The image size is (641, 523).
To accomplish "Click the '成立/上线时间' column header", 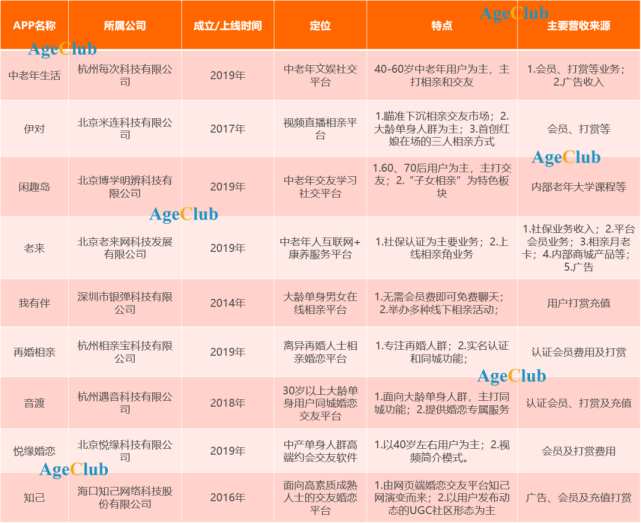I will coord(228,26).
